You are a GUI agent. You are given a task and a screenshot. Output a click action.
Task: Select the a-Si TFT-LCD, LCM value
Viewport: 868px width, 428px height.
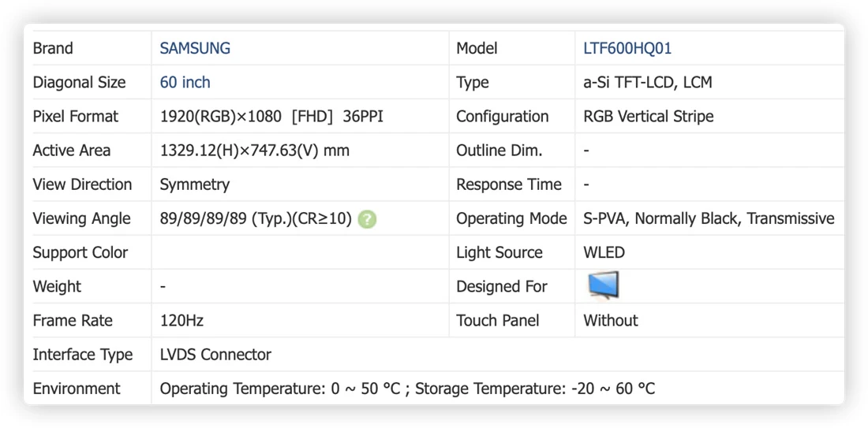pos(648,83)
